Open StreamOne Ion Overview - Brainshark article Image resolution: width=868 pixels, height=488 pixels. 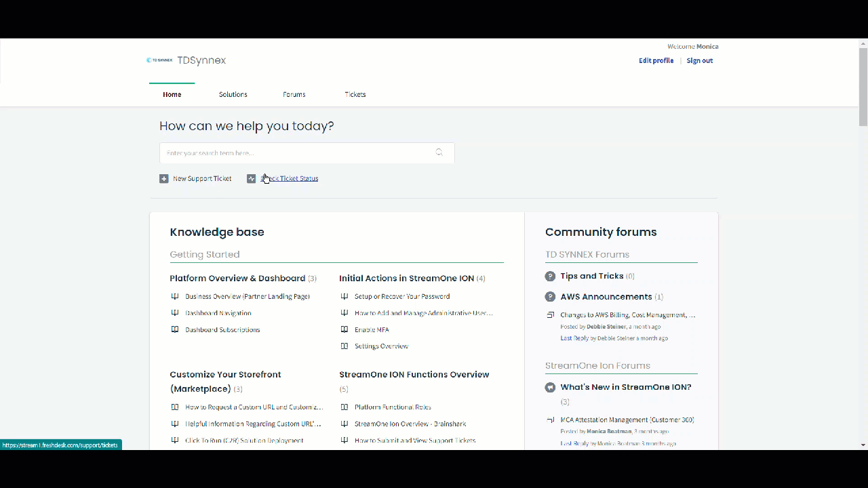point(410,424)
